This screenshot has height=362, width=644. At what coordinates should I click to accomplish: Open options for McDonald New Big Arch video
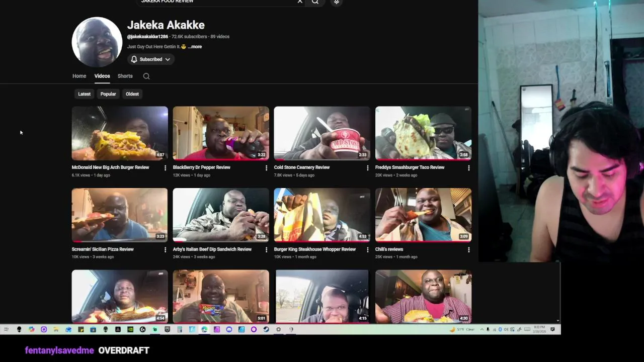[165, 168]
